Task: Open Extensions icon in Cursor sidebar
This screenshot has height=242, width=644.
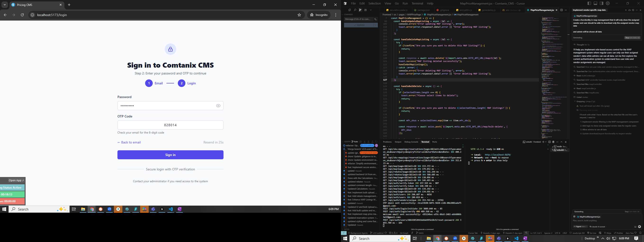Action: (366, 10)
